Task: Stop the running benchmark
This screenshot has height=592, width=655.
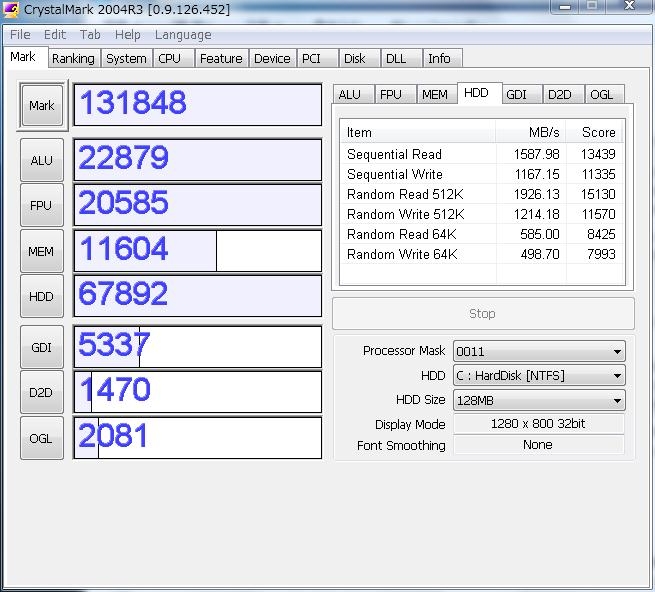Action: [x=482, y=313]
